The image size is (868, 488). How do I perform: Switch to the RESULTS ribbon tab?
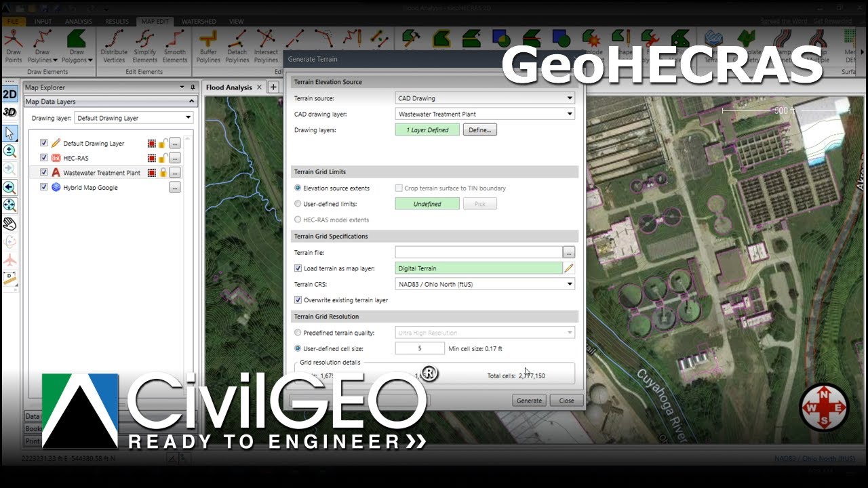(x=117, y=22)
